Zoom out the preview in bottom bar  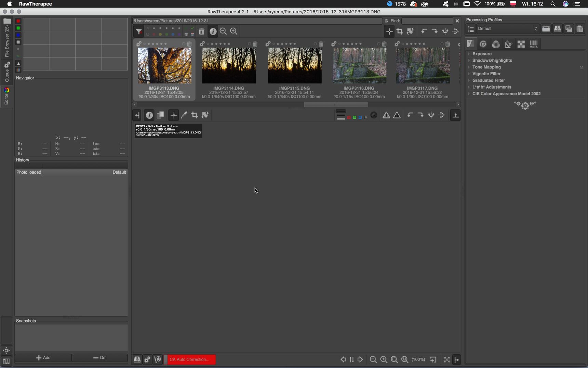point(373,359)
